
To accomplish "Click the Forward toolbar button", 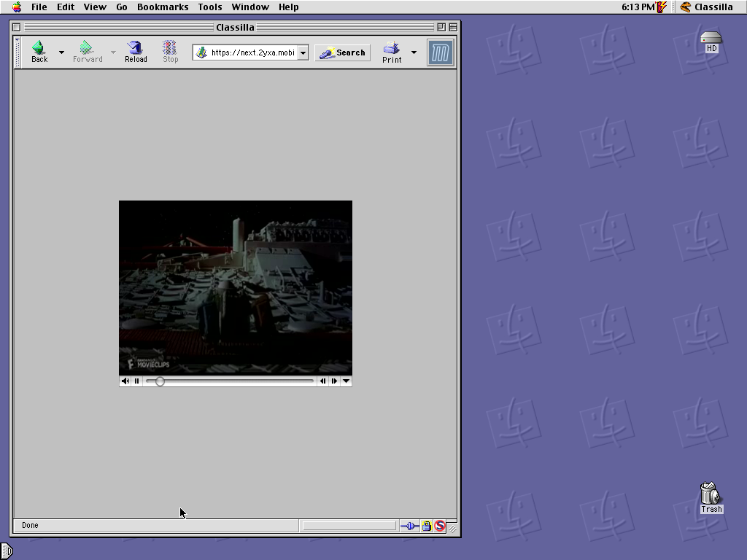I will [88, 52].
